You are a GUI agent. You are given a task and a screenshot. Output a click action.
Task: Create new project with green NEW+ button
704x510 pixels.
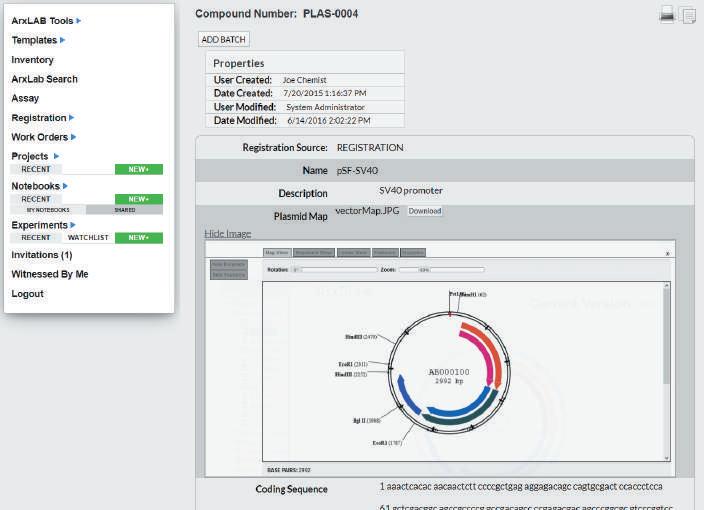pyautogui.click(x=139, y=169)
